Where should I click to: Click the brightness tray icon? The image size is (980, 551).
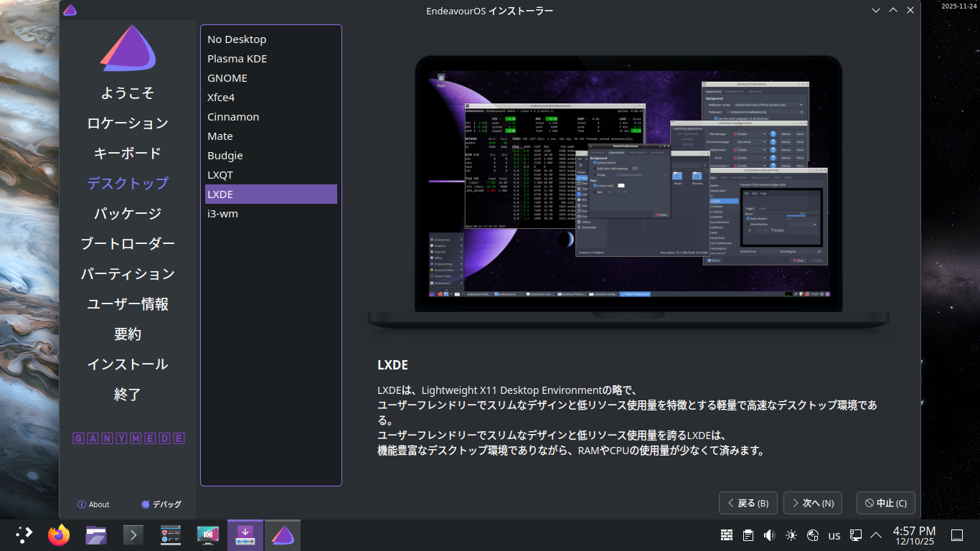tap(791, 535)
